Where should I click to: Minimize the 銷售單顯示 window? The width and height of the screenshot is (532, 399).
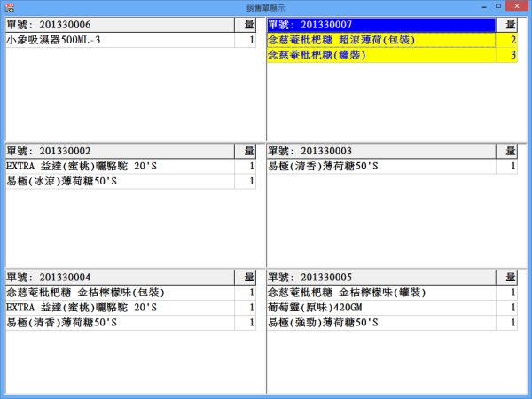pyautogui.click(x=484, y=6)
